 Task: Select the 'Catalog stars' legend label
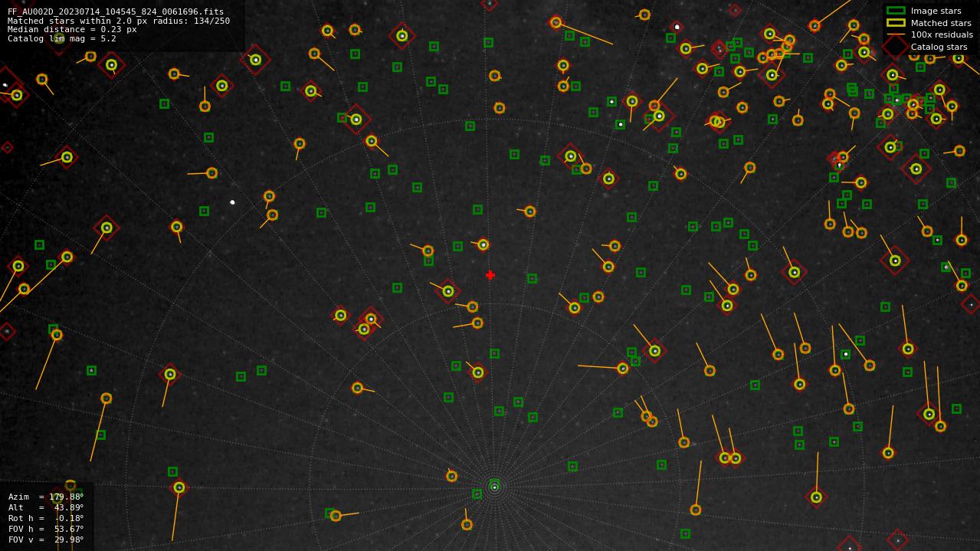point(939,47)
